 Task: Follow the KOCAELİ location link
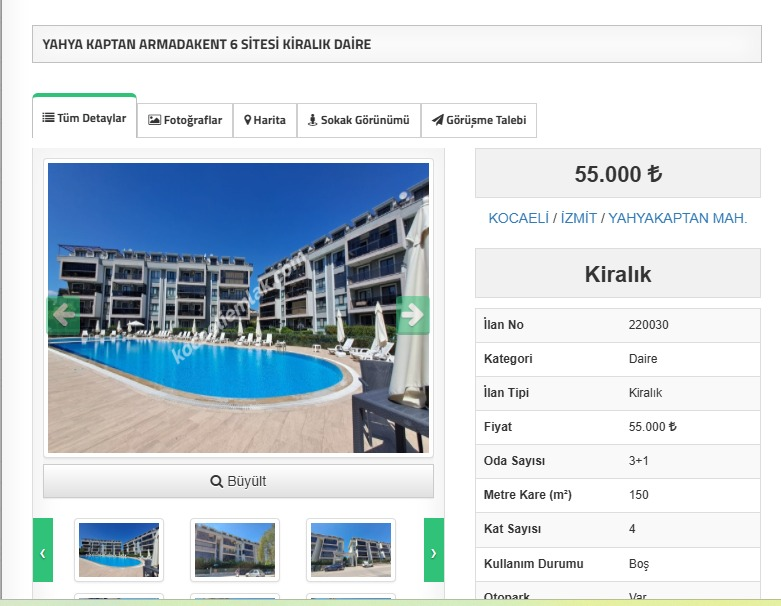pos(518,218)
